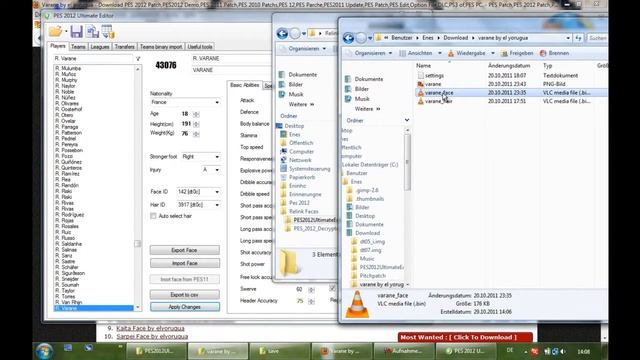Open the Transfers tab
The height and width of the screenshot is (360, 640).
coord(124,47)
